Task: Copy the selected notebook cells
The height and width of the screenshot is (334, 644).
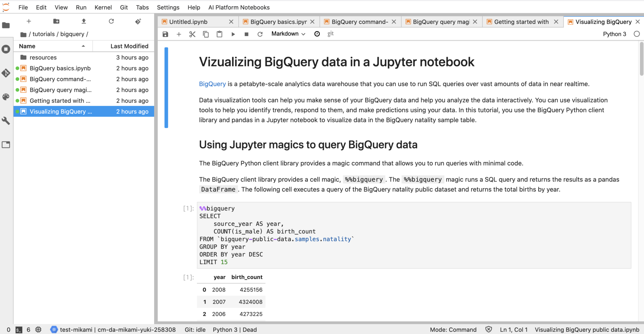Action: pyautogui.click(x=206, y=34)
